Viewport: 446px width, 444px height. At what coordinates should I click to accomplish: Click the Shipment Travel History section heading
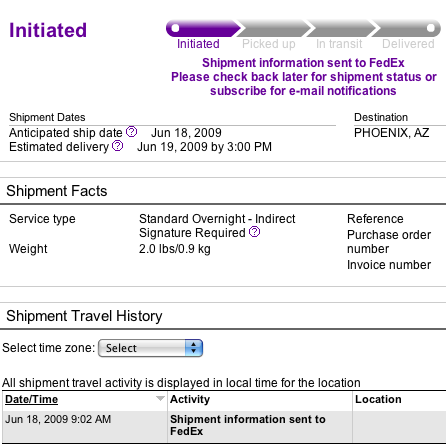click(x=84, y=316)
